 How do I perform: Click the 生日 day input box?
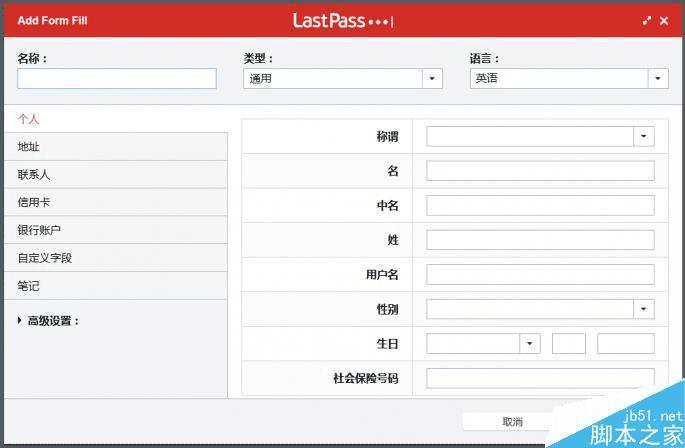[x=569, y=344]
